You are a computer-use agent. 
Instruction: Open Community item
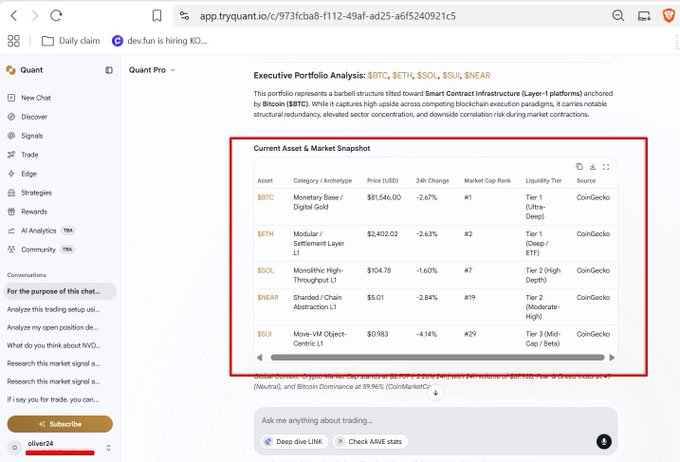coord(41,249)
